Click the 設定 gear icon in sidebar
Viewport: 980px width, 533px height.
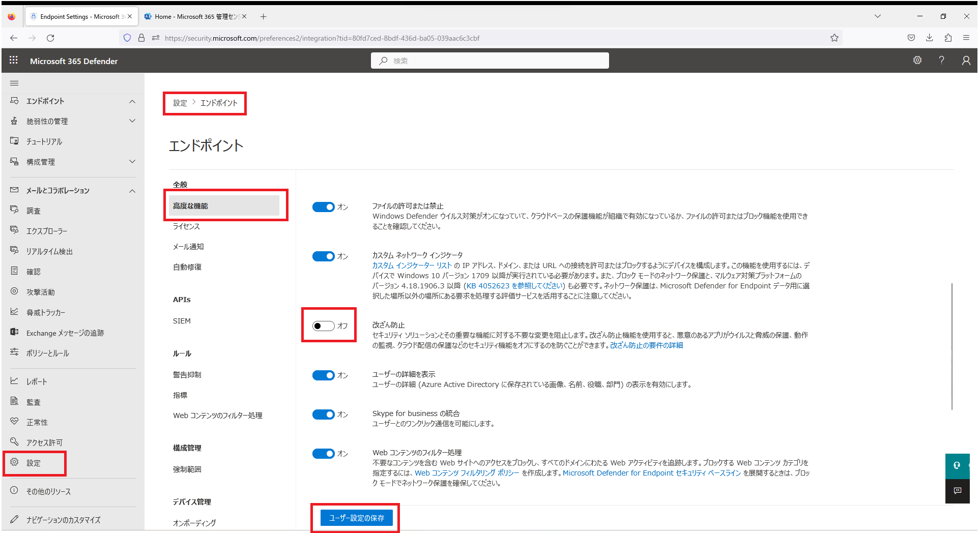point(14,462)
